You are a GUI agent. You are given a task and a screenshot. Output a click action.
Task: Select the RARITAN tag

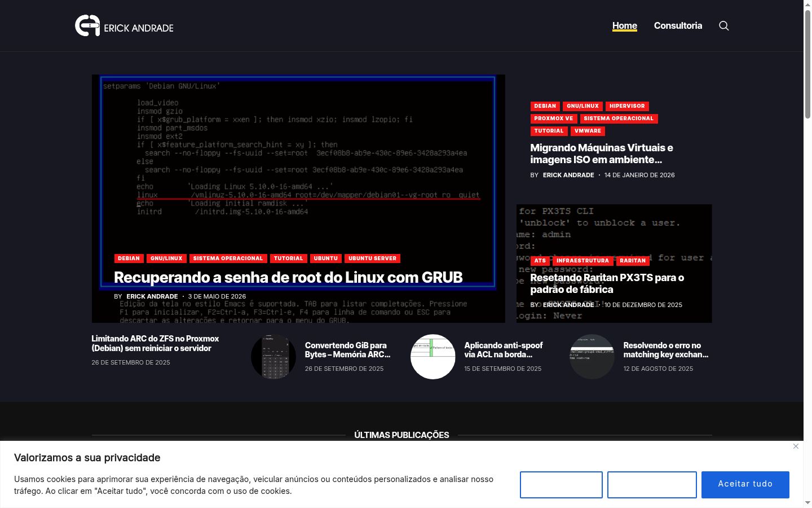click(633, 261)
